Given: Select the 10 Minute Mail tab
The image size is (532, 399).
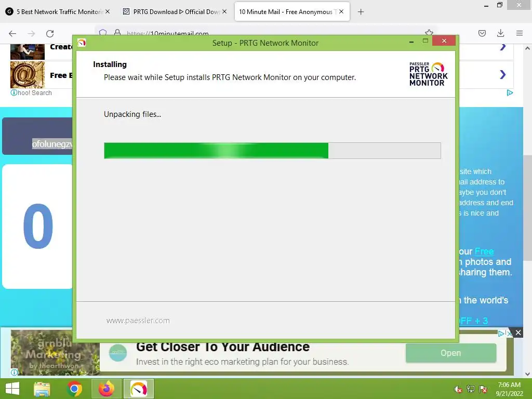Looking at the screenshot, I should pos(292,11).
